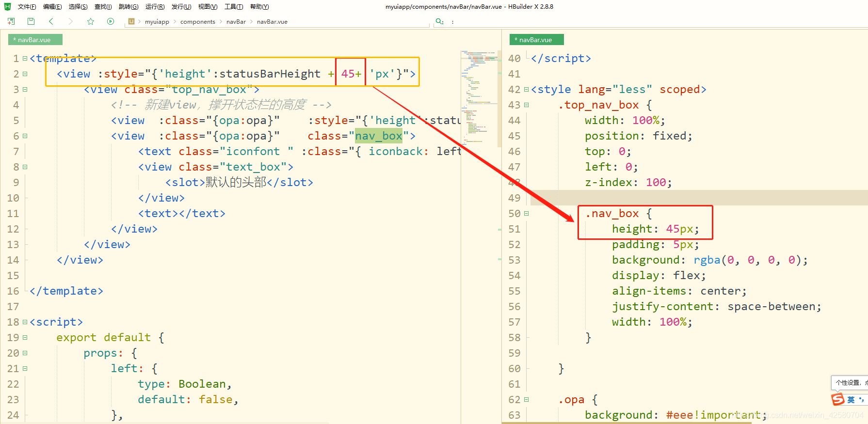Collapse the top_nav_box view fold, line 3
Image resolution: width=868 pixels, height=424 pixels.
[x=25, y=90]
